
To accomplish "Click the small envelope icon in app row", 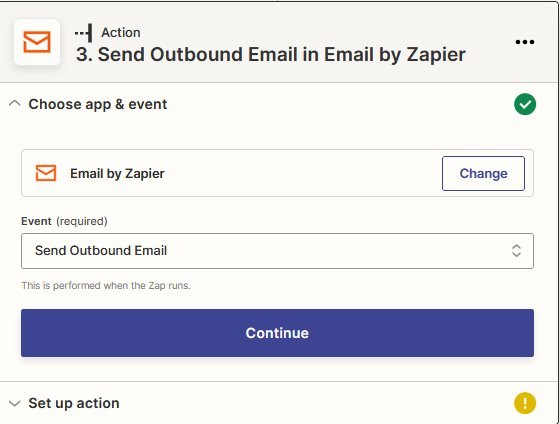I will click(46, 173).
